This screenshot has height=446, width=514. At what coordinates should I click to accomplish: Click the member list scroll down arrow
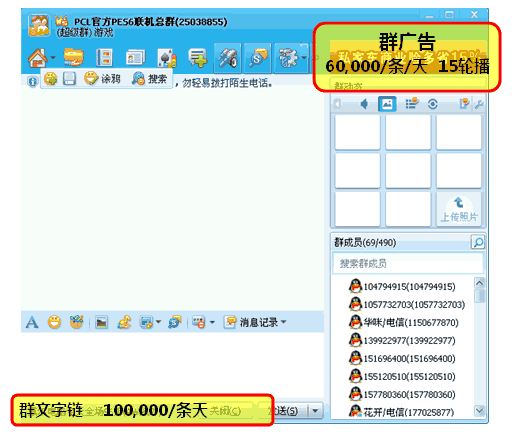[479, 411]
